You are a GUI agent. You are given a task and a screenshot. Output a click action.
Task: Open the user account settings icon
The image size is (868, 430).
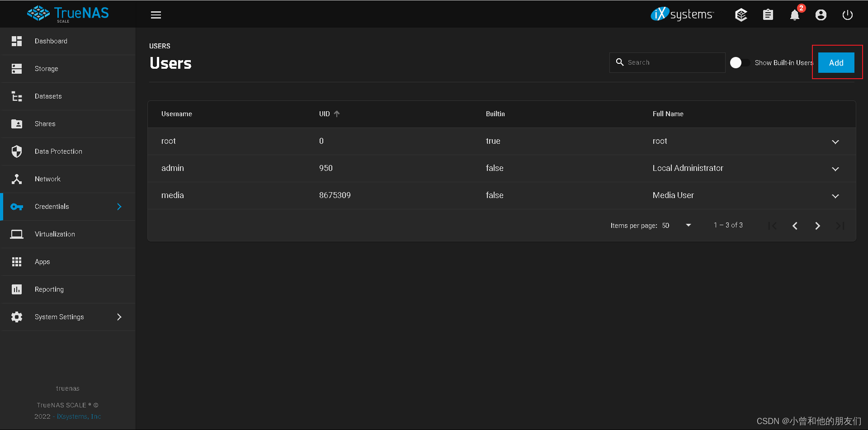pos(821,15)
